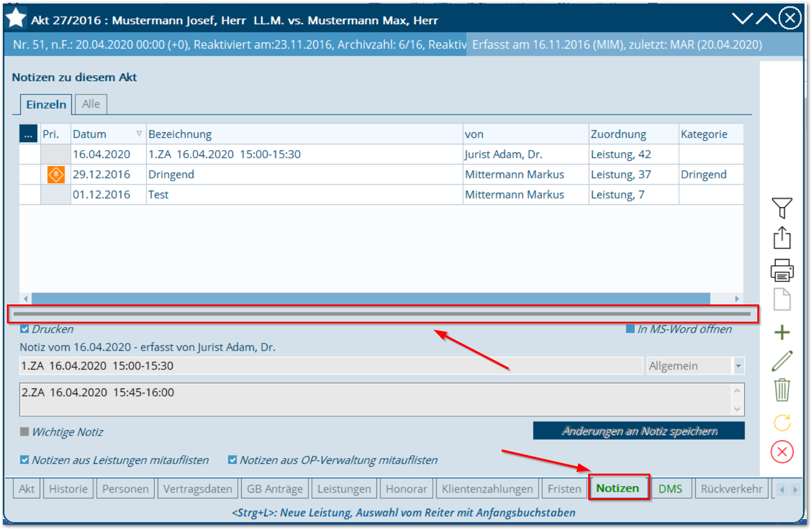Screen dimensions: 812x530
Task: Click the 'von' column header
Action: click(x=526, y=134)
